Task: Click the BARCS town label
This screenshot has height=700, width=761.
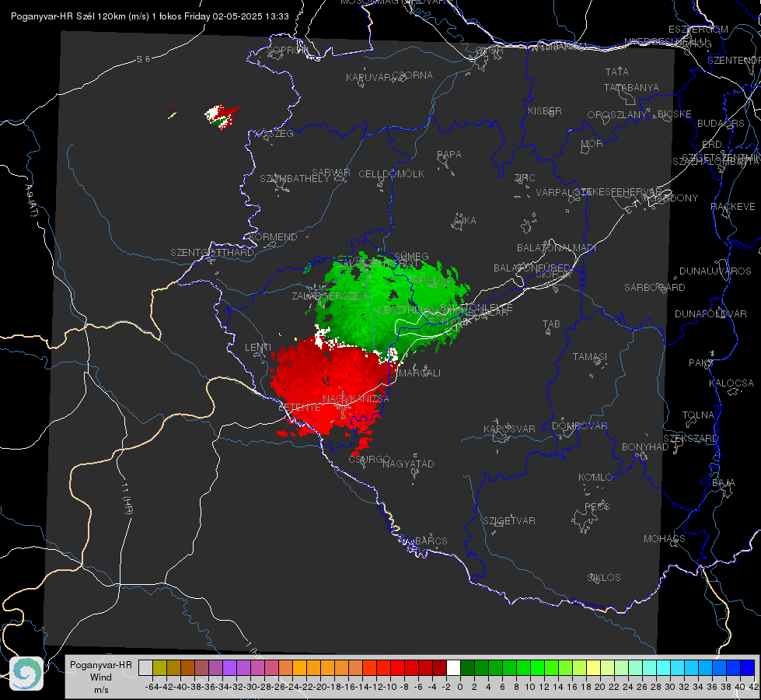Action: [x=431, y=541]
